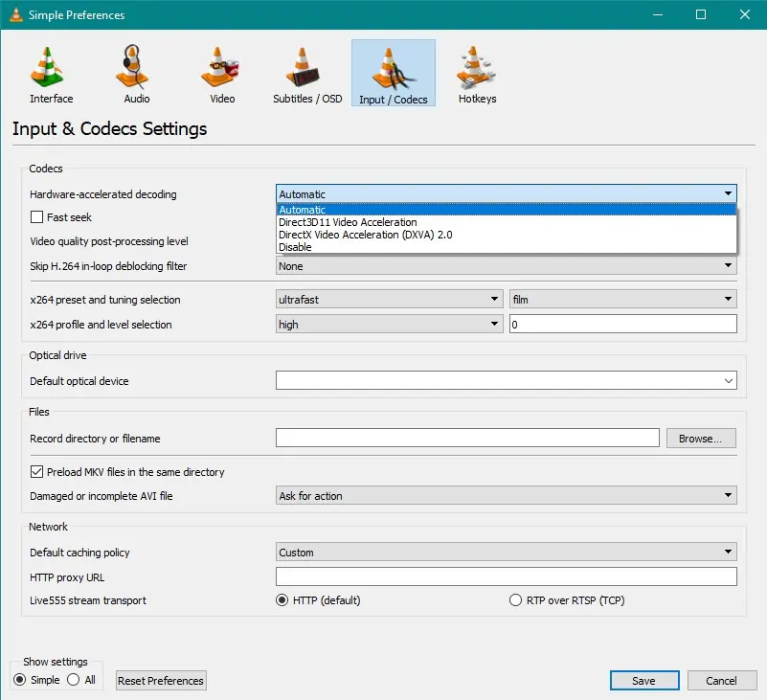The height and width of the screenshot is (700, 767).
Task: Minimize the Simple Preferences window
Action: click(658, 14)
